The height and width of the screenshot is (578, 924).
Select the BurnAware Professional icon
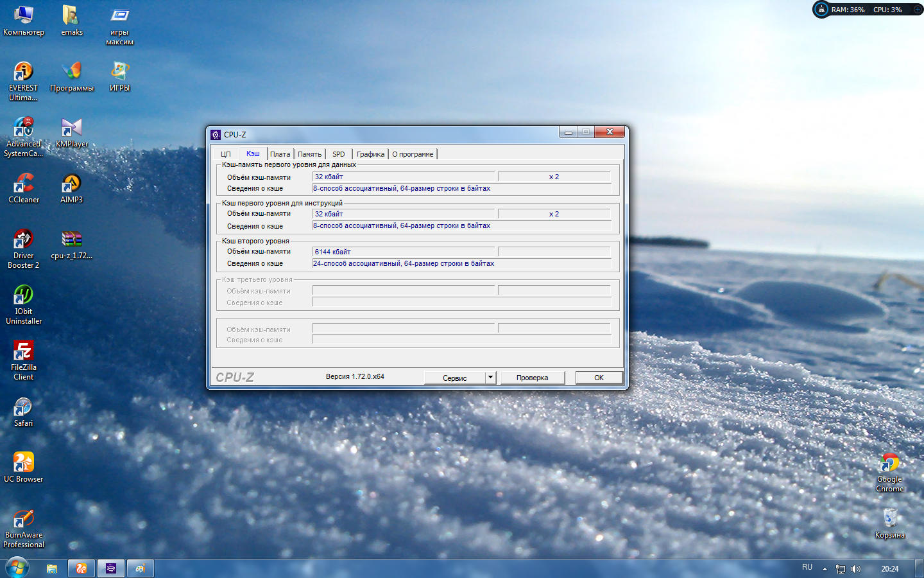(x=24, y=519)
